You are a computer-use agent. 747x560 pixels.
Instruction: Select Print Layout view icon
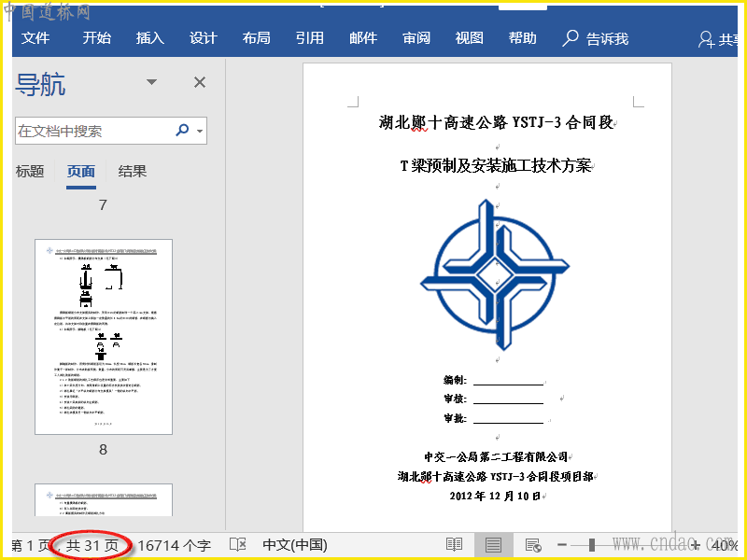click(x=494, y=545)
